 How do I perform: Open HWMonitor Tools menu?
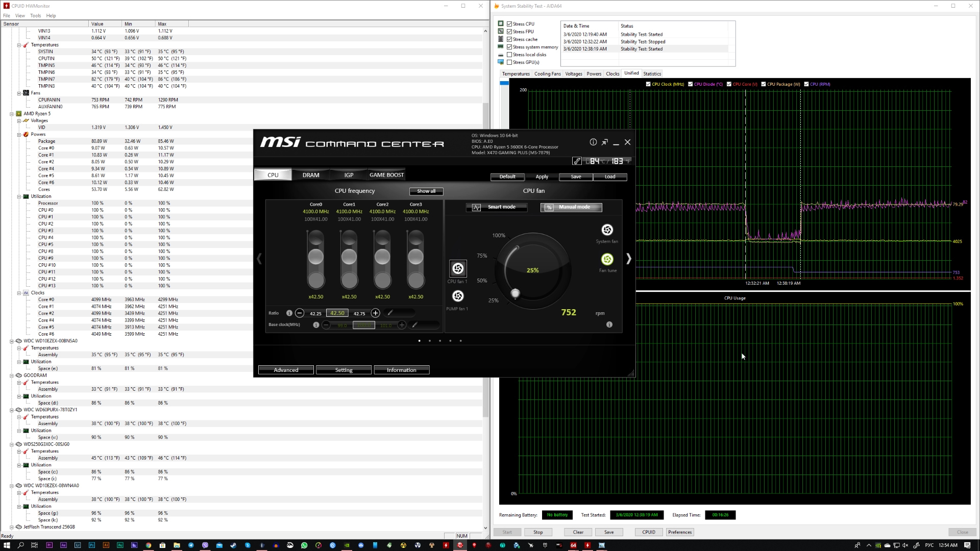[35, 16]
